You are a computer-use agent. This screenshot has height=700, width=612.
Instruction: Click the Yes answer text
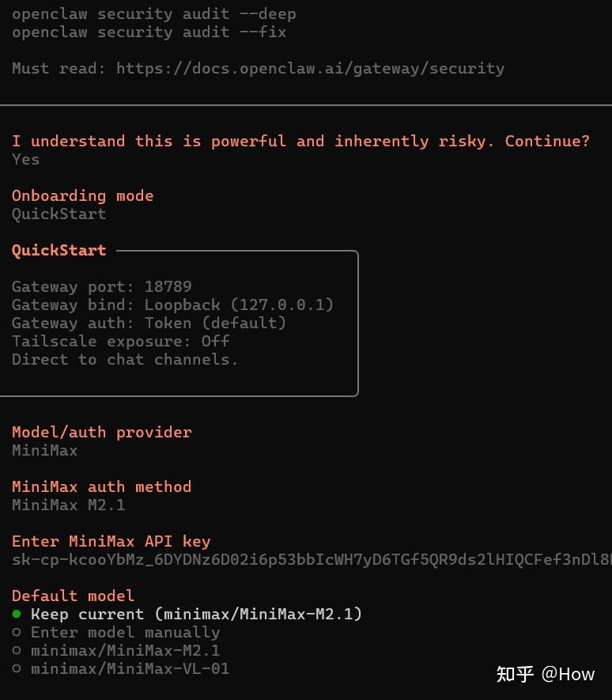(x=25, y=159)
